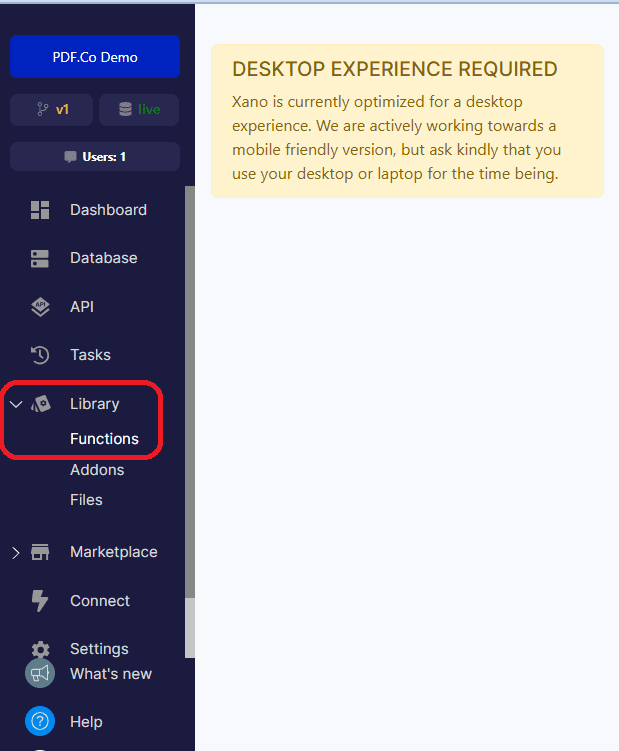This screenshot has width=619, height=751.
Task: Expand the Marketplace section chevron
Action: click(x=15, y=552)
